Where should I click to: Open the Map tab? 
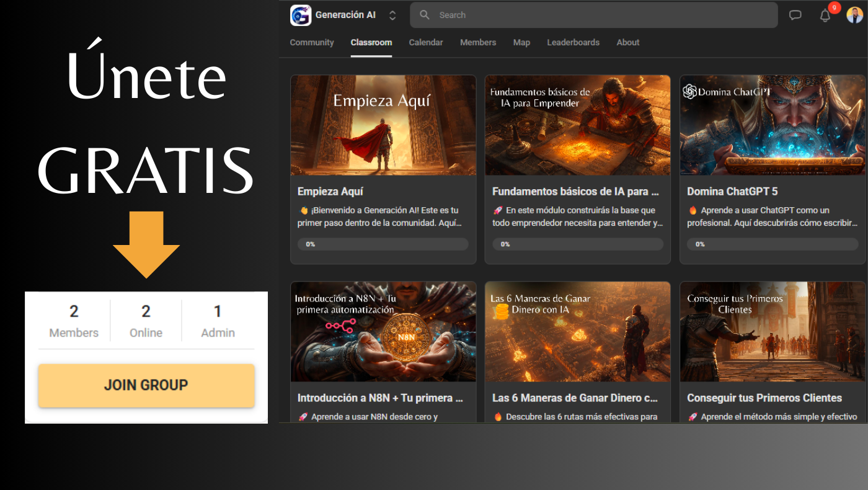(521, 43)
